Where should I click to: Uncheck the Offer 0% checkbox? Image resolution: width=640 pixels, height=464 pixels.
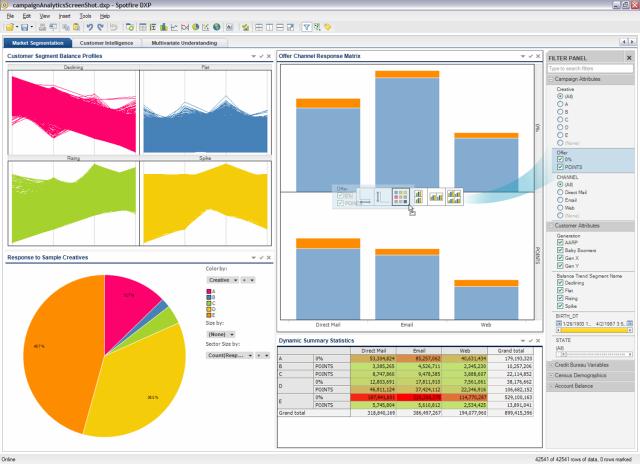click(560, 159)
